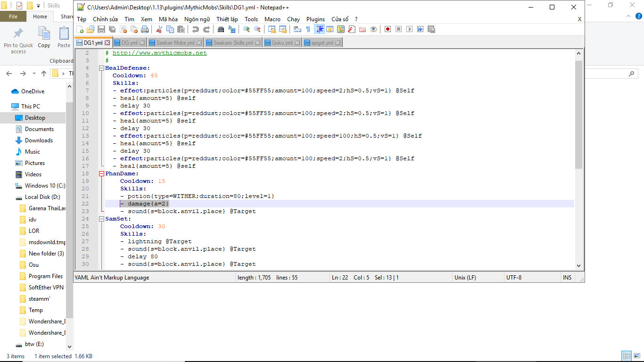Create a new document in Notepad++ toolbar
The image size is (644, 362).
[x=80, y=29]
